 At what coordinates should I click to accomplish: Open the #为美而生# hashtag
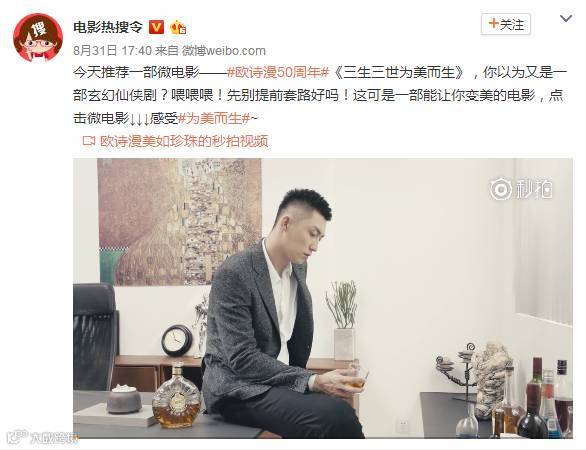point(214,118)
